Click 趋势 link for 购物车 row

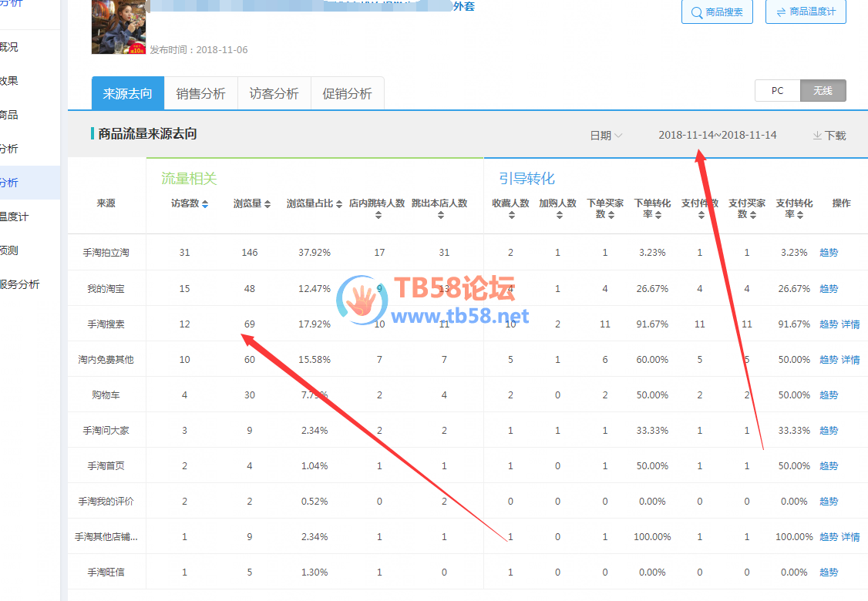[829, 395]
